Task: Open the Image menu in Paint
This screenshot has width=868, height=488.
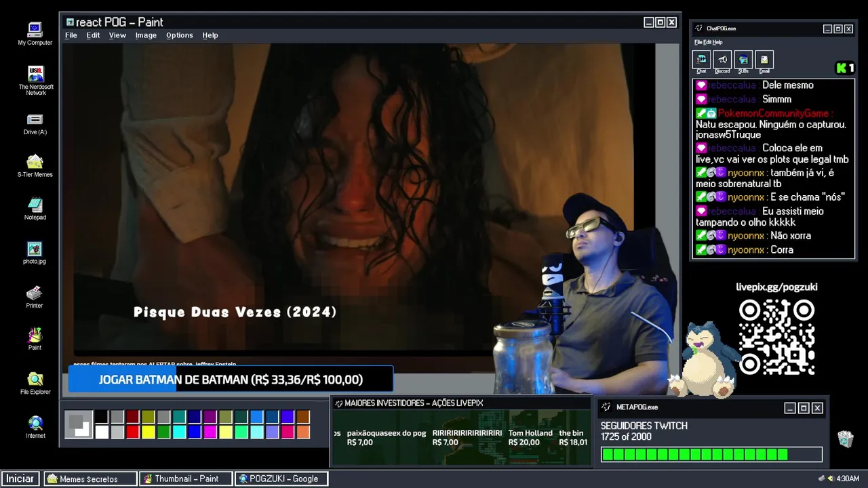Action: click(x=146, y=35)
